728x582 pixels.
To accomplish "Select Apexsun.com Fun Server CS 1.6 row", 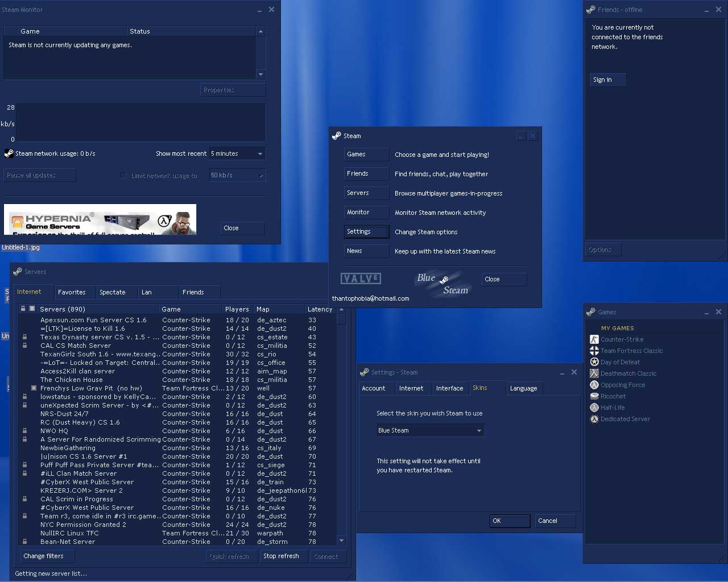I will tap(177, 320).
